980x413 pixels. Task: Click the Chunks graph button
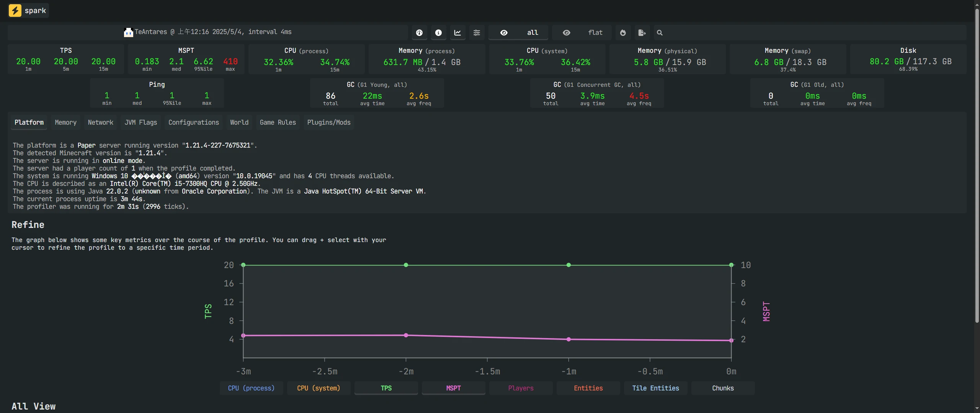pyautogui.click(x=723, y=388)
